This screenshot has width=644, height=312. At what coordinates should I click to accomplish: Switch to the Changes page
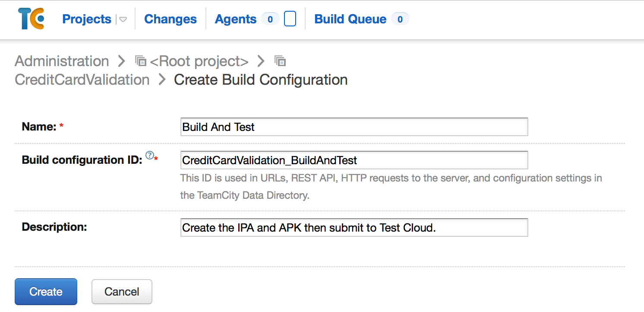click(170, 19)
